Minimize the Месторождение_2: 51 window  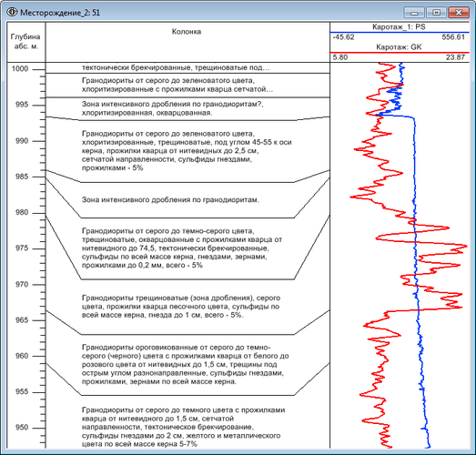click(414, 13)
